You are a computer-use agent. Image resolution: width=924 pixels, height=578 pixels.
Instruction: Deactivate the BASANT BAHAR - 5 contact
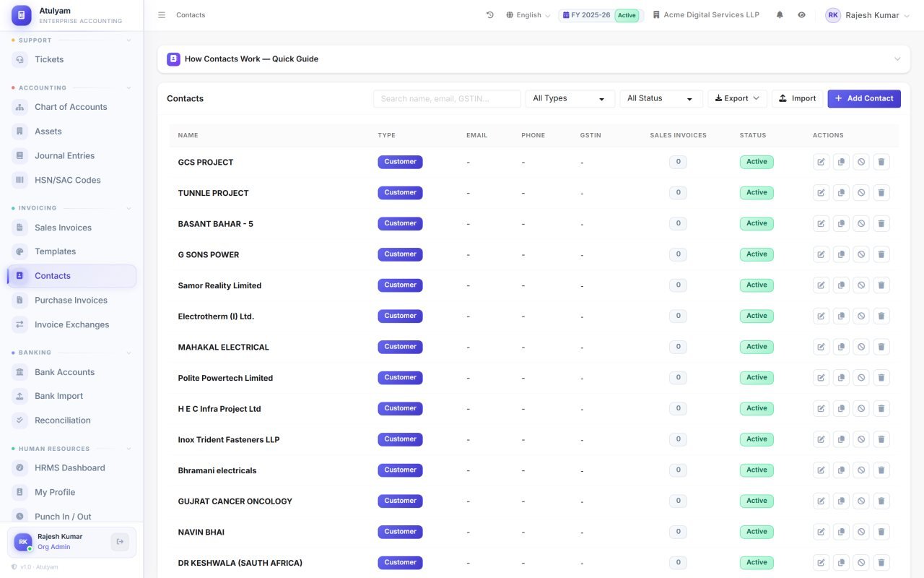pos(861,223)
